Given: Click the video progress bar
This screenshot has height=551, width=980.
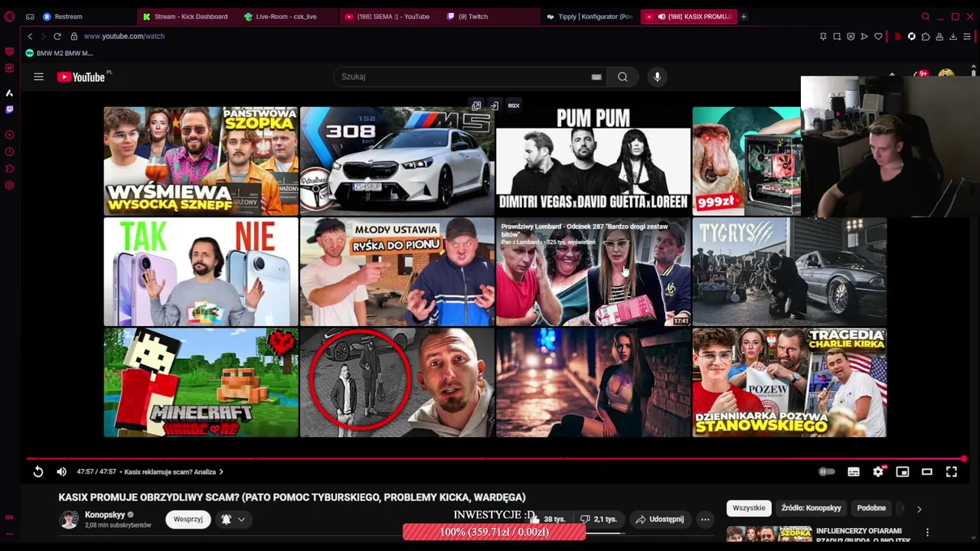Looking at the screenshot, I should point(495,459).
